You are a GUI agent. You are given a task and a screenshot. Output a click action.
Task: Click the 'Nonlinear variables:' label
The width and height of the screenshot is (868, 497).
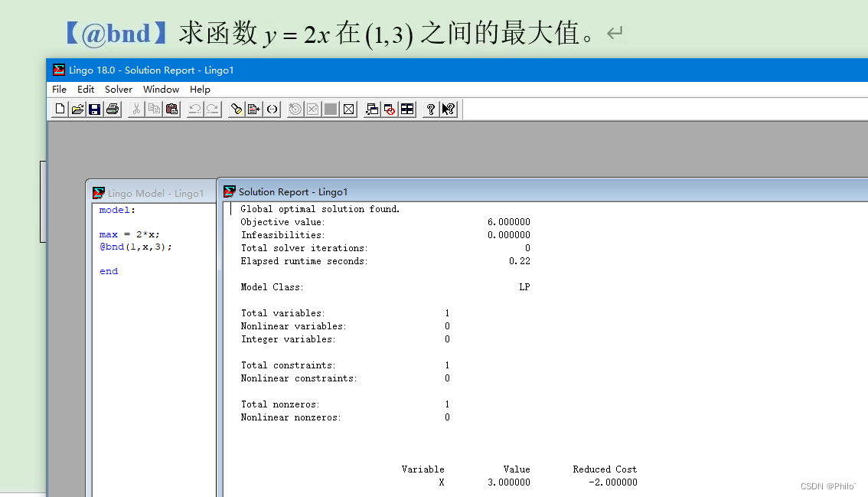[293, 326]
